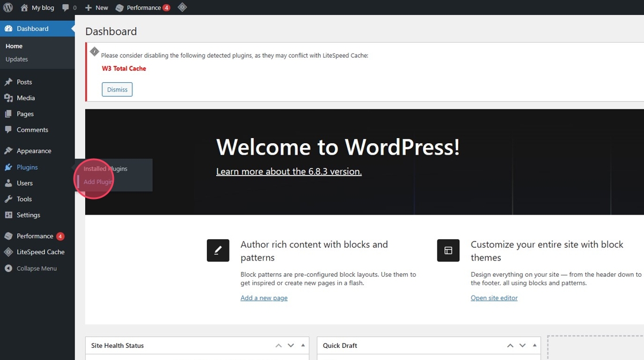Move Quick Draft panel down
Image resolution: width=644 pixels, height=360 pixels.
tap(523, 346)
